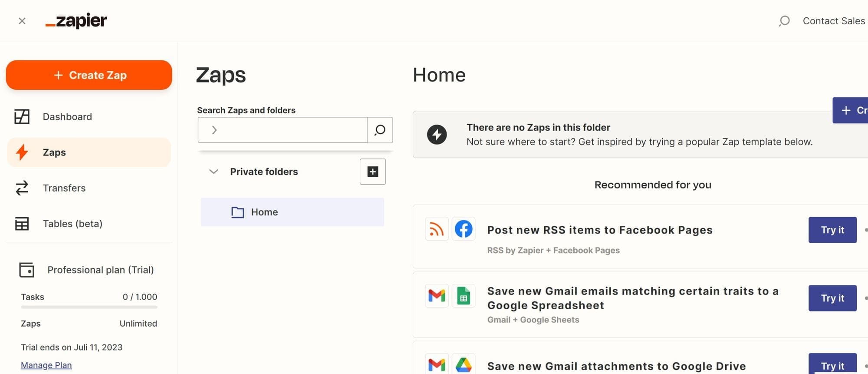Open the top bar search magnifier icon
This screenshot has width=868, height=374.
coord(784,21)
